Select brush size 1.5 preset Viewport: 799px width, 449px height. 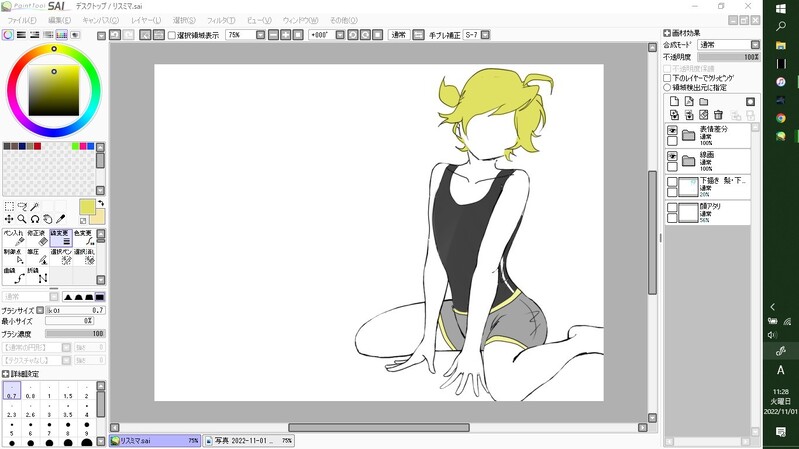coord(68,391)
